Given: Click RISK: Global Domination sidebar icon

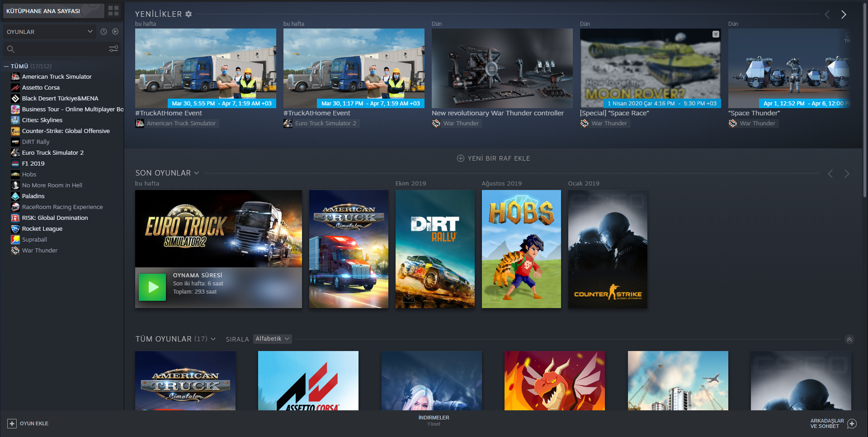Looking at the screenshot, I should click(x=15, y=218).
